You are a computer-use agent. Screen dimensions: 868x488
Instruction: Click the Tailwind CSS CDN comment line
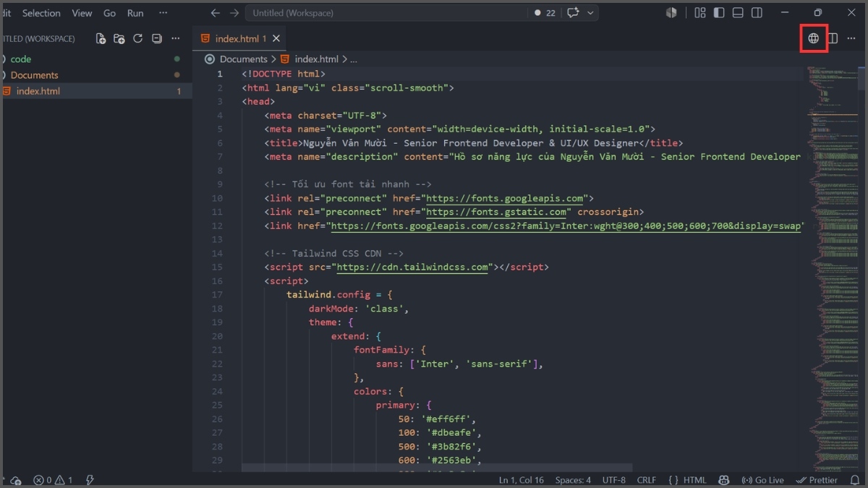point(333,254)
